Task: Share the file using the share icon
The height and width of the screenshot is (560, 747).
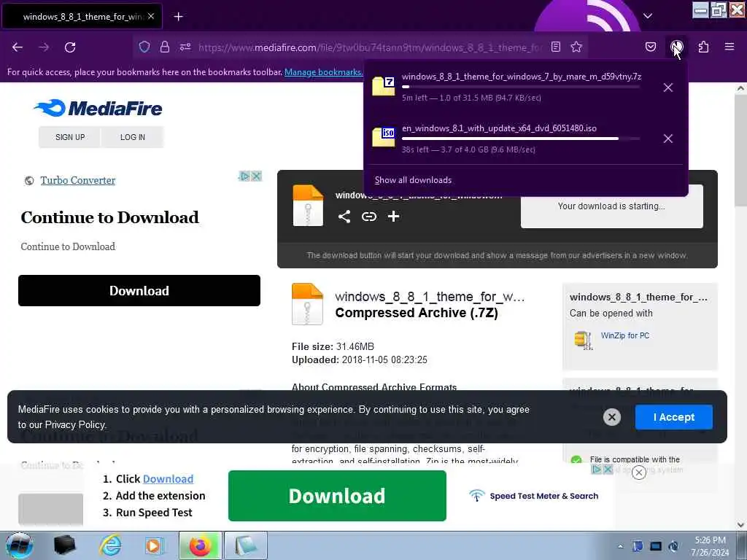Action: click(344, 217)
